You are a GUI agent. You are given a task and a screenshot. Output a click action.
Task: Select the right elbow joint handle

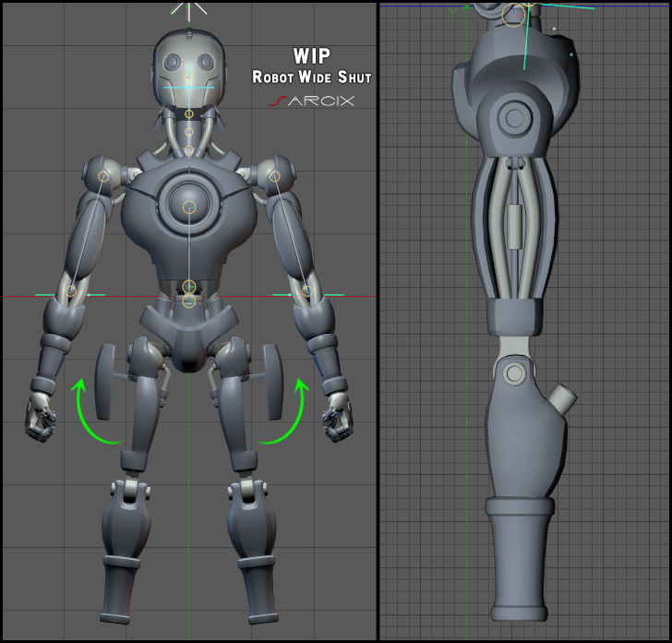(306, 292)
